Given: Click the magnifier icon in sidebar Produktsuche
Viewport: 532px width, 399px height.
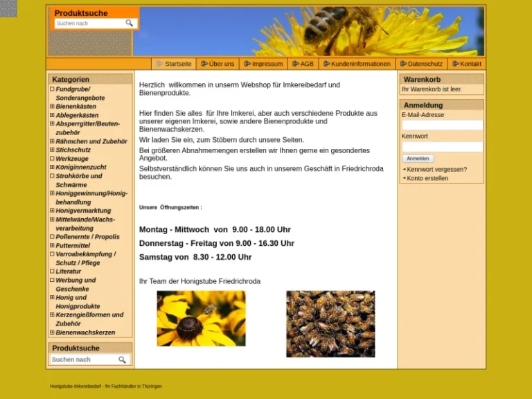Looking at the screenshot, I should tap(122, 360).
